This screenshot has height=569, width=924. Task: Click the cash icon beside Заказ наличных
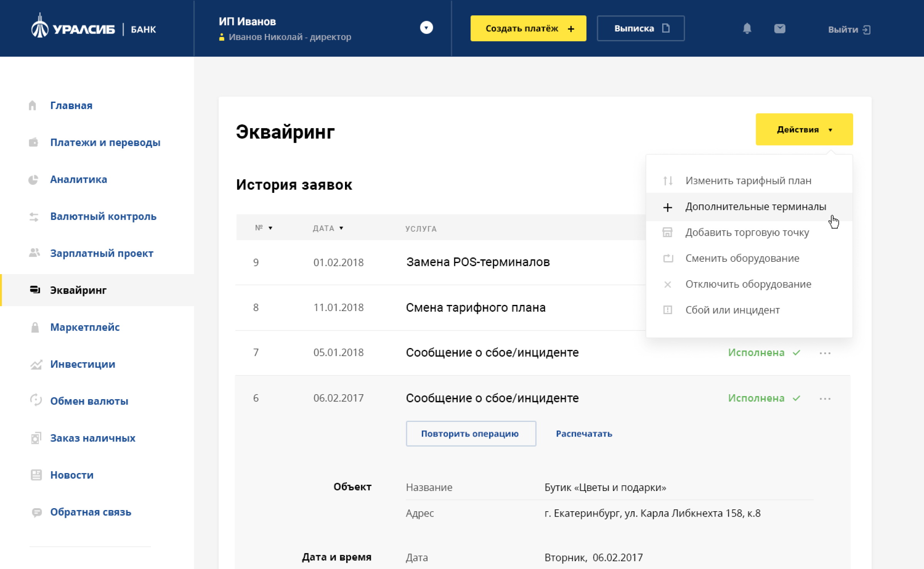coord(36,438)
